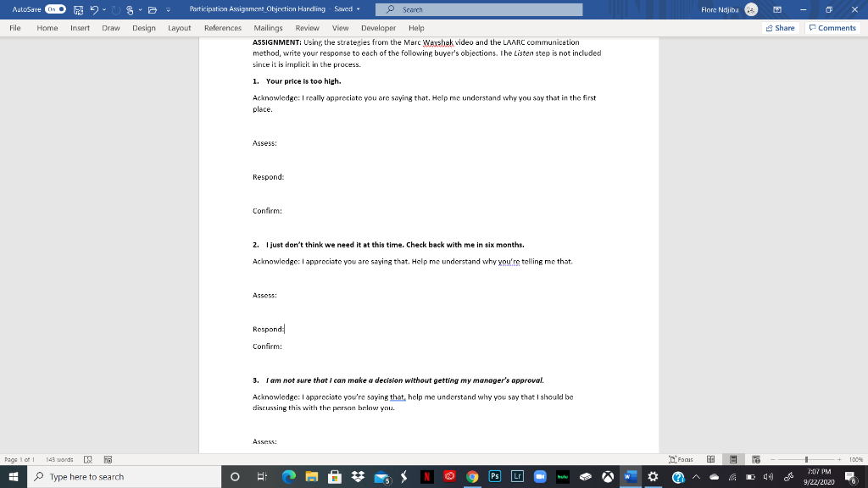Click the proofing errors icon in status bar

point(87,458)
